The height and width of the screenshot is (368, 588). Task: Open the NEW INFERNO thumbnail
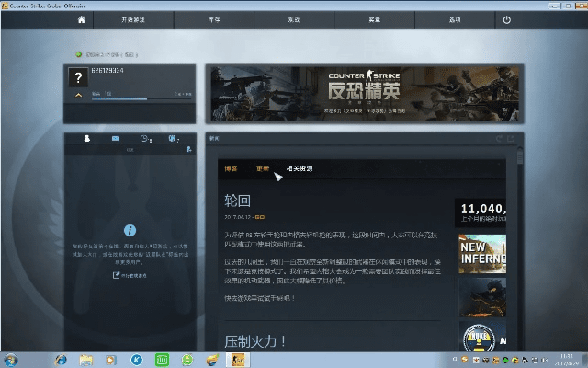coord(482,254)
